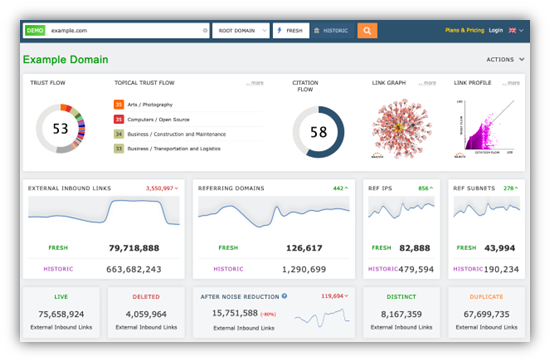Screen dimensions: 550x362
Task: Click the green DEMO badge
Action: (x=35, y=31)
